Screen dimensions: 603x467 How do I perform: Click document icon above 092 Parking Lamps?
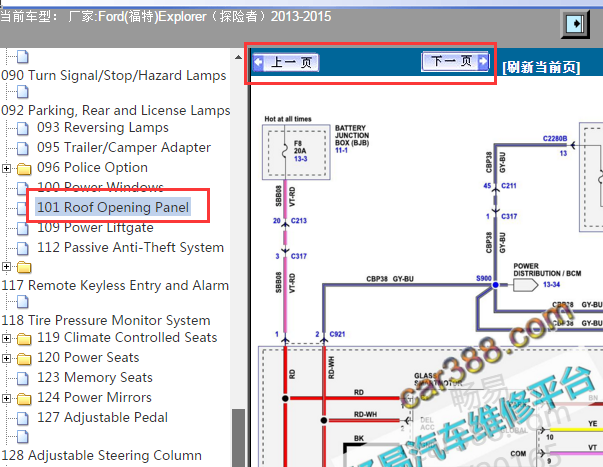tap(23, 92)
